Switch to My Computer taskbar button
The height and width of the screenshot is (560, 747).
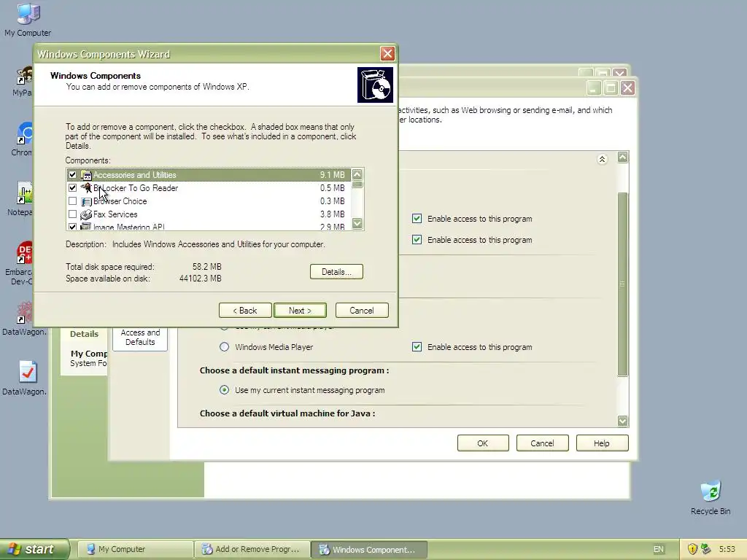click(x=135, y=549)
